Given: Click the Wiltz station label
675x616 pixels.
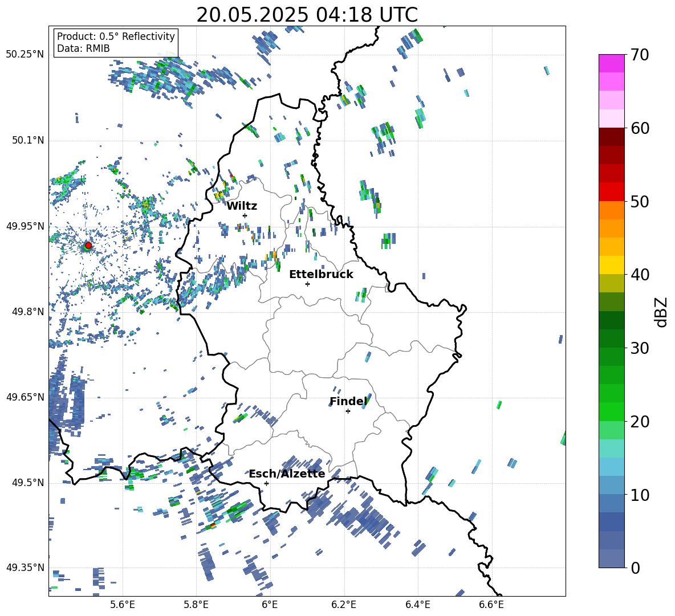Looking at the screenshot, I should pos(242,206).
